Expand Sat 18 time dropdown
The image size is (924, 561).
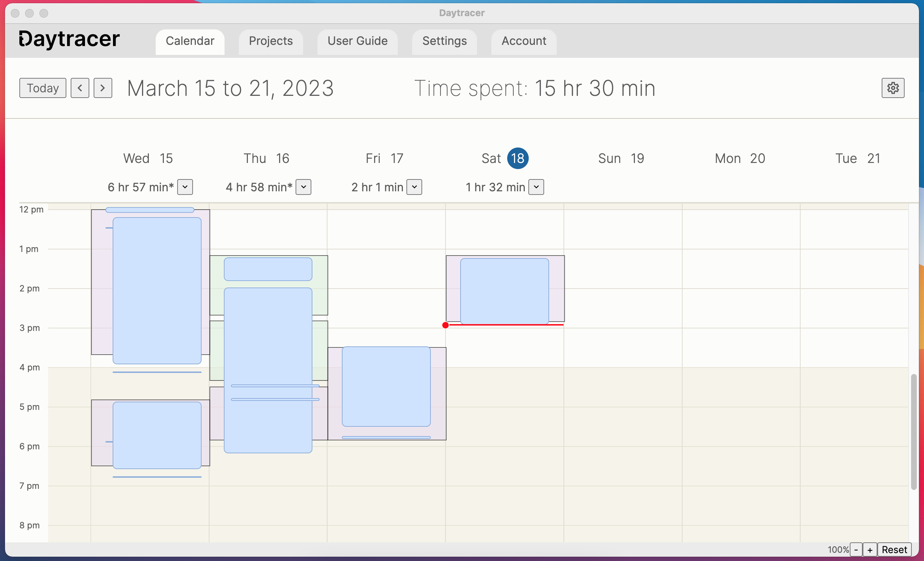[x=536, y=187]
